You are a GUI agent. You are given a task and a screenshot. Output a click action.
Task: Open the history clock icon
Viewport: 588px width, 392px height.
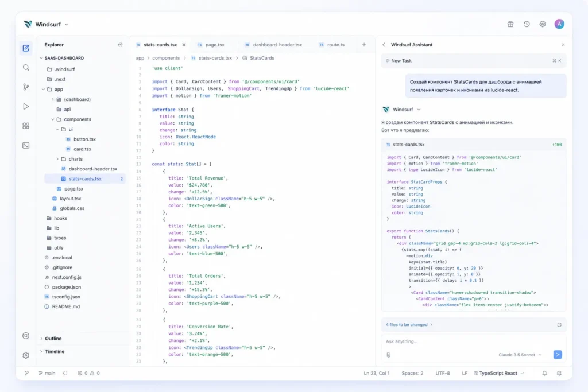[x=527, y=24]
